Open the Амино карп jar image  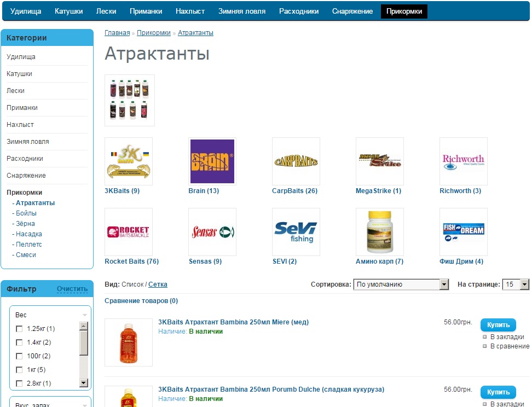pyautogui.click(x=380, y=232)
